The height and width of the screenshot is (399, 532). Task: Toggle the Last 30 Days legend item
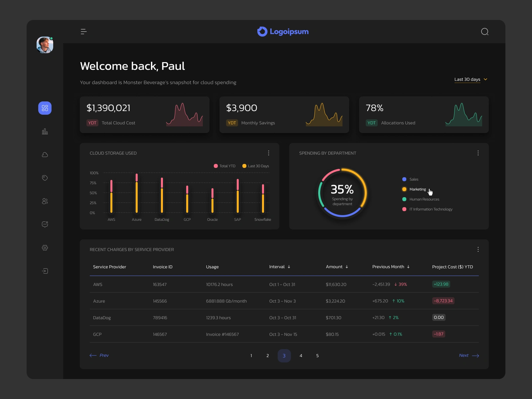click(x=256, y=166)
